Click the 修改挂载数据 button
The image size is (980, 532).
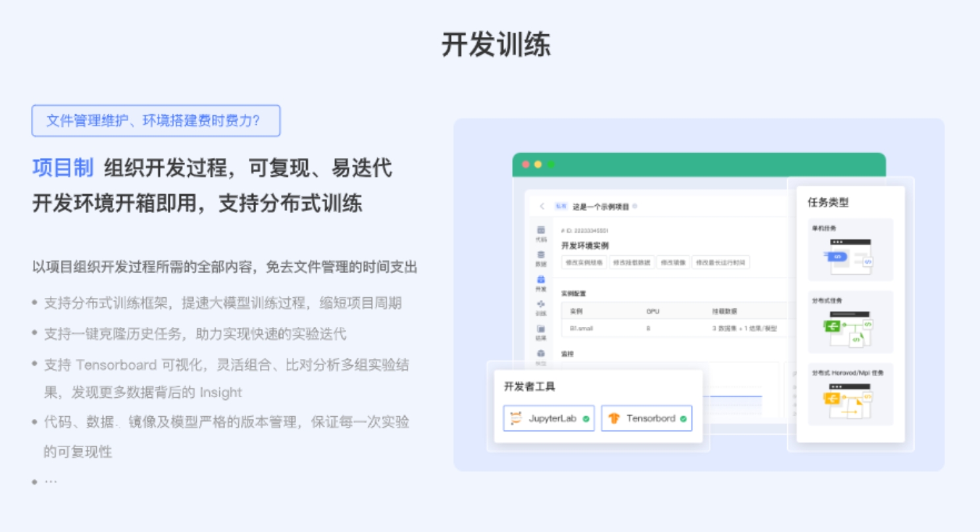pyautogui.click(x=631, y=262)
